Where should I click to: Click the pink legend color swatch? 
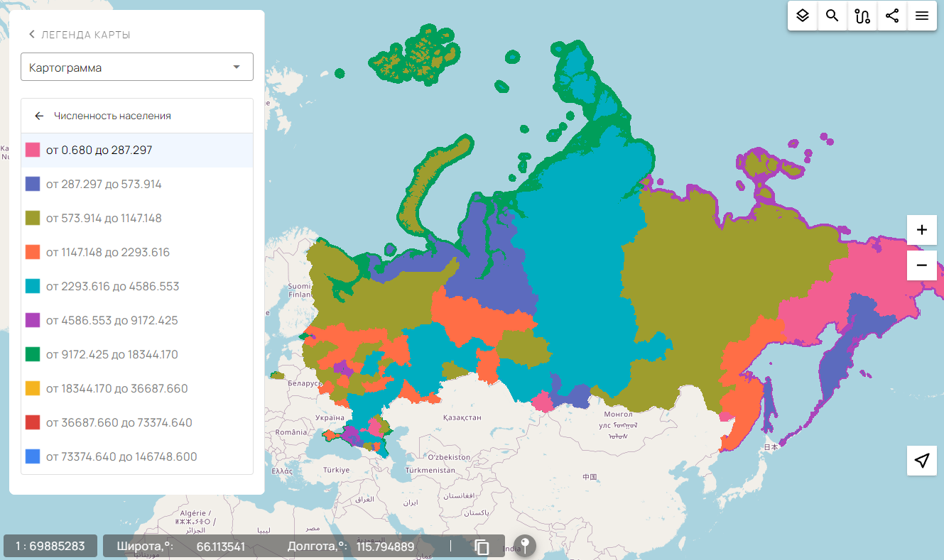tap(33, 150)
